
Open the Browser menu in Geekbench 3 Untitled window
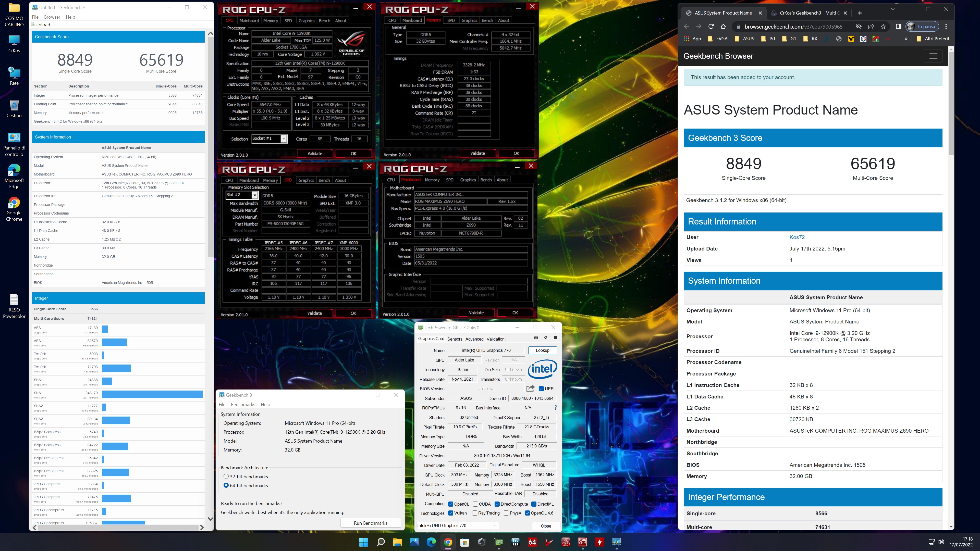[52, 17]
